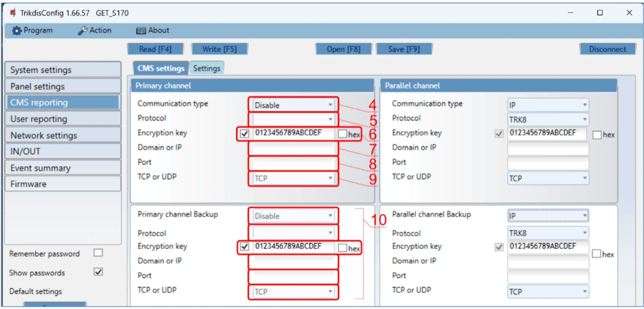This screenshot has height=309, width=644.
Task: Open the About menu
Action: coord(152,31)
